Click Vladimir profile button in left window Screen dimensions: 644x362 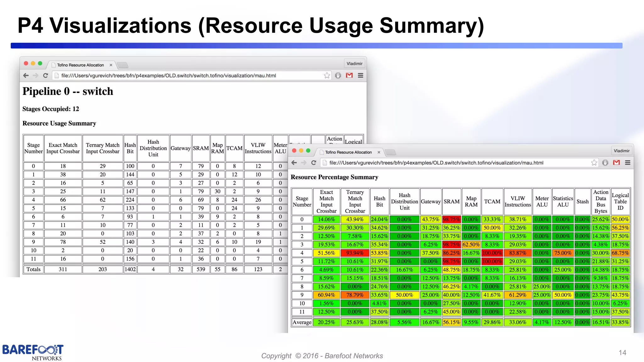(354, 63)
